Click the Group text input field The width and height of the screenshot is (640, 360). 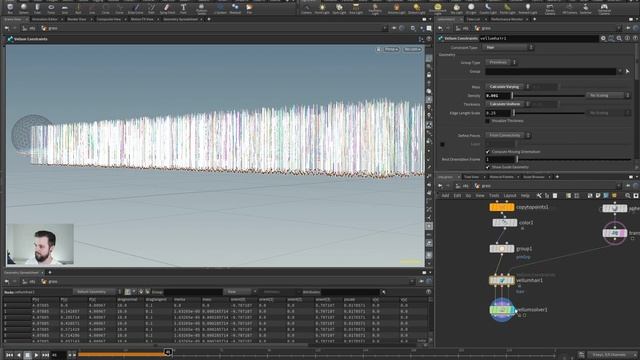coord(550,71)
